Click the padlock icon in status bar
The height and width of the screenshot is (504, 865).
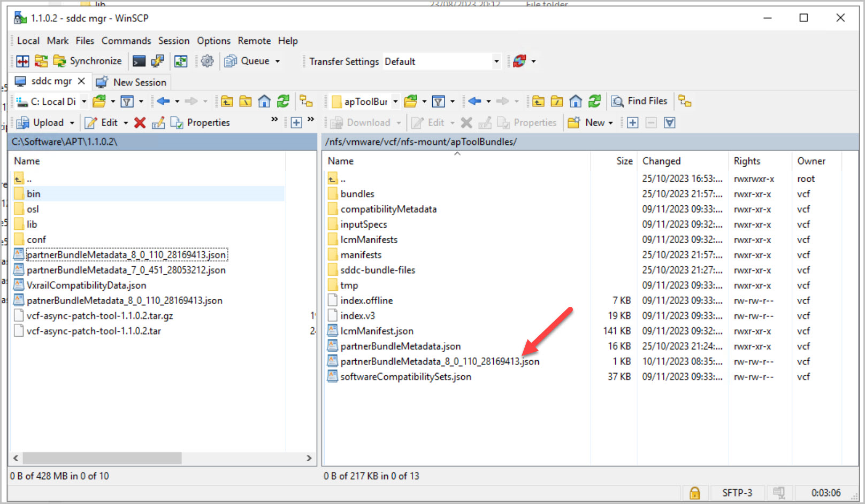click(x=694, y=492)
